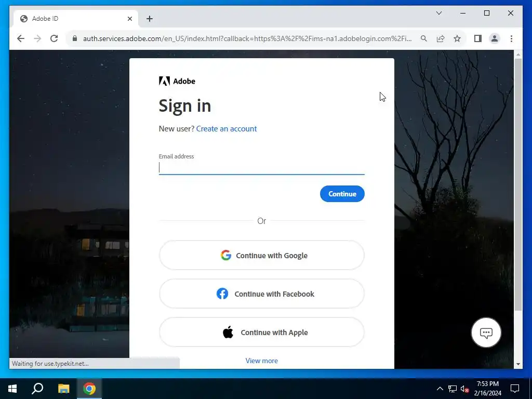The width and height of the screenshot is (532, 399).
Task: Close the Adobe ID tab
Action: coord(129,19)
